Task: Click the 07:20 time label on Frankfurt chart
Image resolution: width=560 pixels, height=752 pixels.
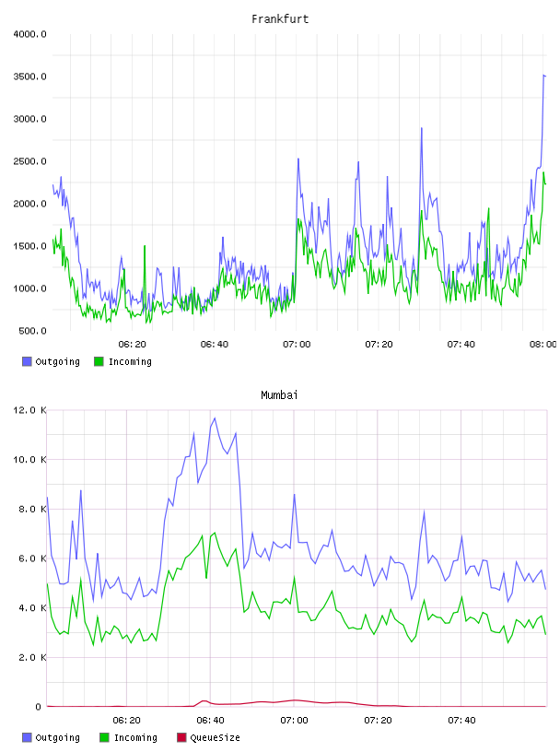Action: click(379, 345)
